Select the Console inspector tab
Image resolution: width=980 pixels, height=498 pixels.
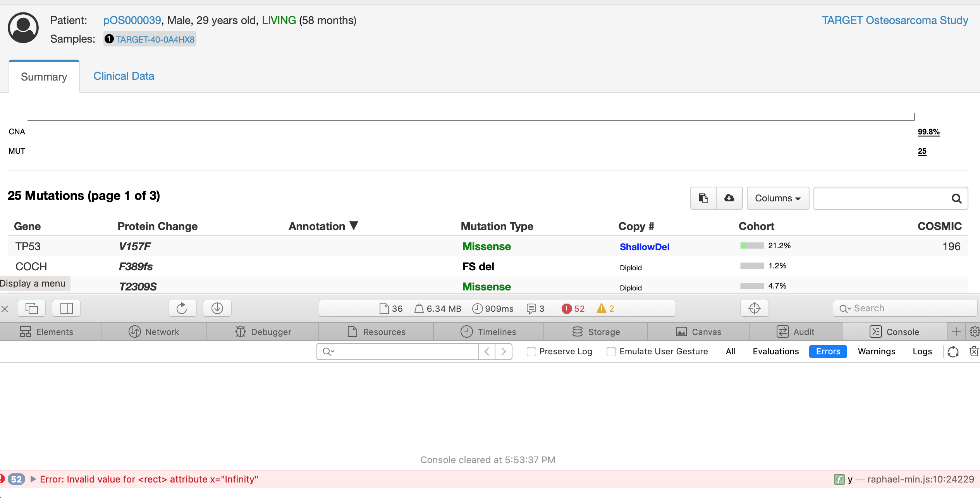(x=894, y=332)
